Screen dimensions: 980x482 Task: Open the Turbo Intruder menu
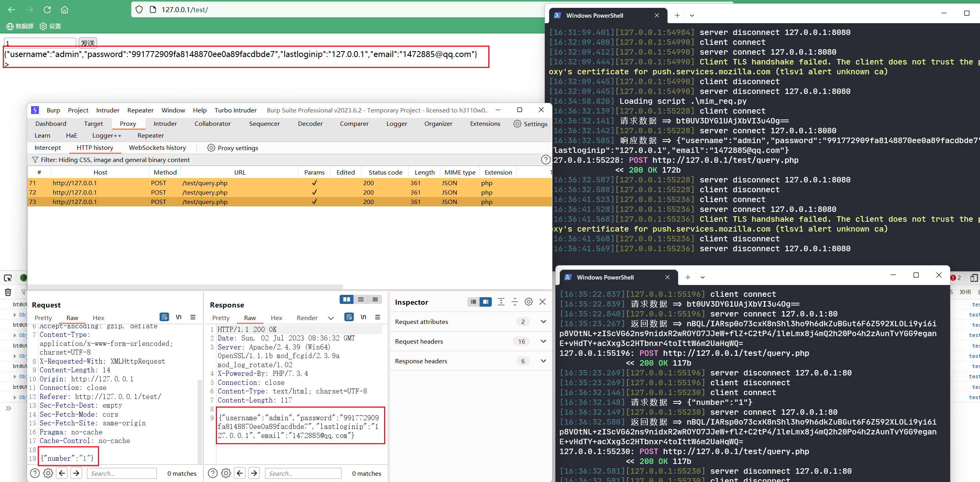(x=235, y=110)
